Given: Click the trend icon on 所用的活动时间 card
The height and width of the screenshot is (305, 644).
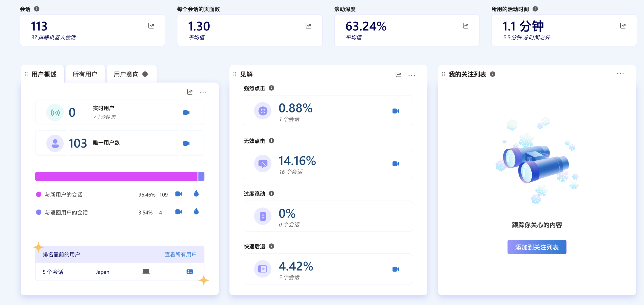Looking at the screenshot, I should point(623,26).
